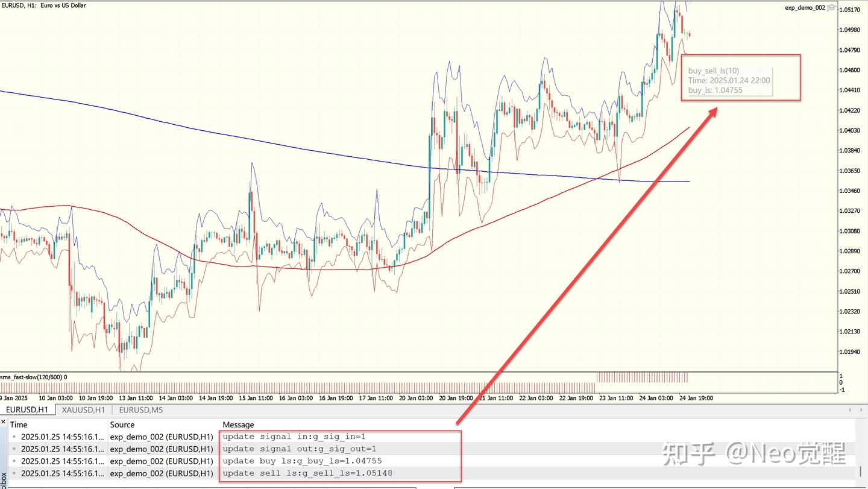
Task: Click the 'exp_demo_002' expert name on the chart
Action: tap(805, 8)
